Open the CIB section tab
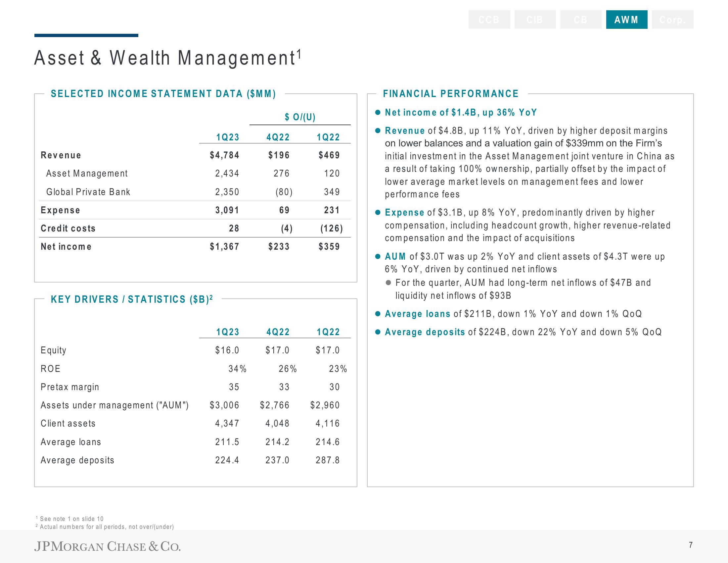Screen dimensions: 728x563 coord(535,20)
